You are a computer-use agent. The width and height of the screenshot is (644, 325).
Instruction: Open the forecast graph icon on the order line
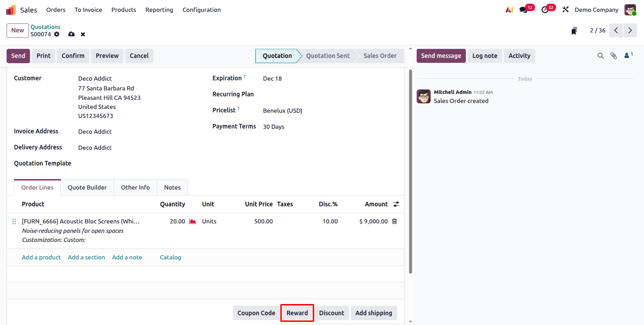(x=192, y=221)
